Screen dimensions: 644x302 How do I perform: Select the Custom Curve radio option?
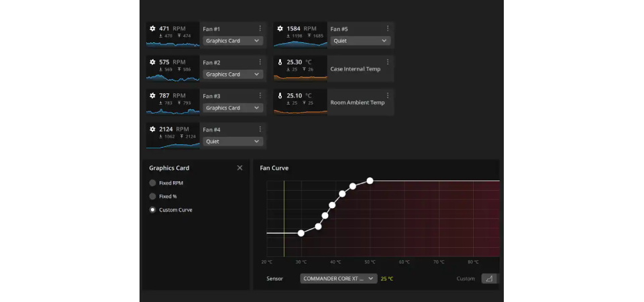152,210
